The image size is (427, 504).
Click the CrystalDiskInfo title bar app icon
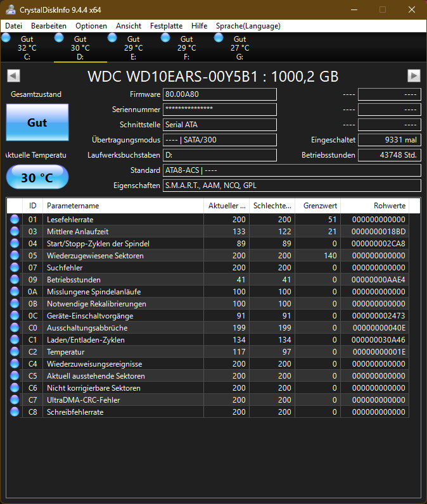(x=11, y=9)
